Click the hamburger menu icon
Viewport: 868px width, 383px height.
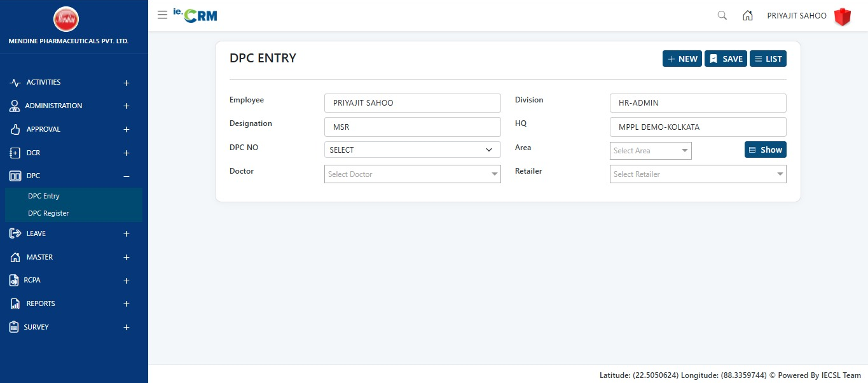(162, 15)
